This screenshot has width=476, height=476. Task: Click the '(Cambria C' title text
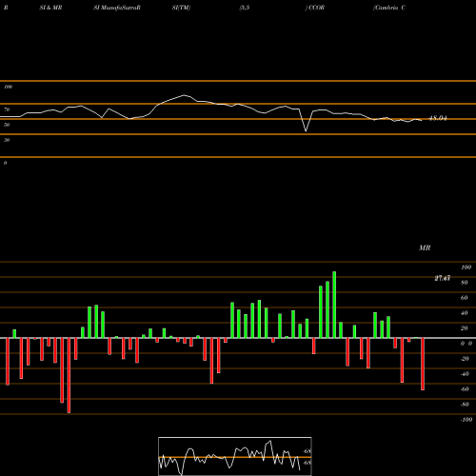(x=389, y=8)
